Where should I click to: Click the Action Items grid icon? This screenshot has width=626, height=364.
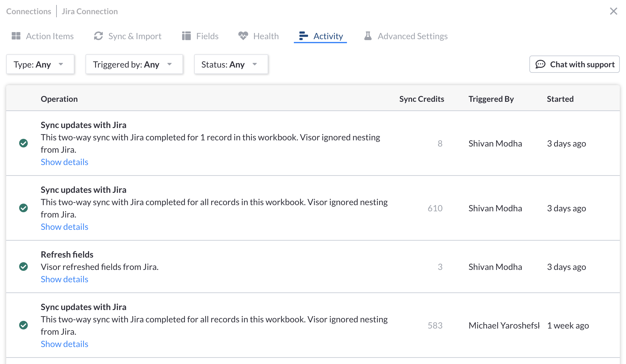[16, 36]
